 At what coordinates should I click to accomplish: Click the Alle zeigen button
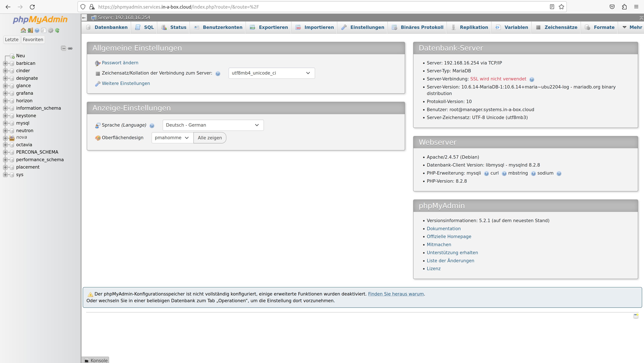(x=210, y=138)
